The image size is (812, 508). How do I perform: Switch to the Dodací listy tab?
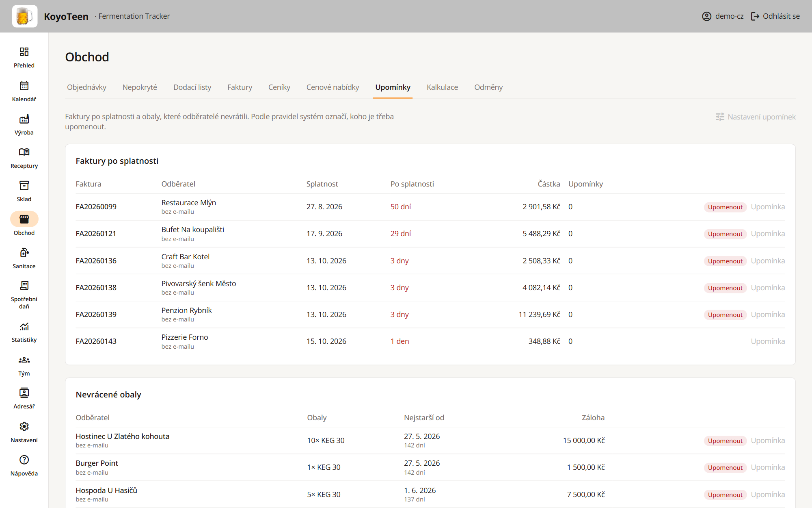coord(192,87)
